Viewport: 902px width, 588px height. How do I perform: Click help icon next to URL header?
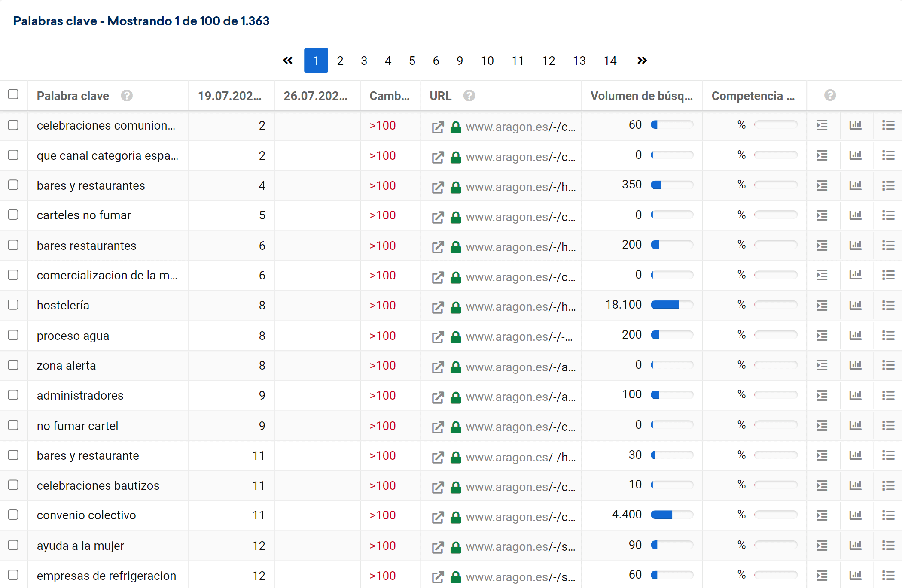469,96
